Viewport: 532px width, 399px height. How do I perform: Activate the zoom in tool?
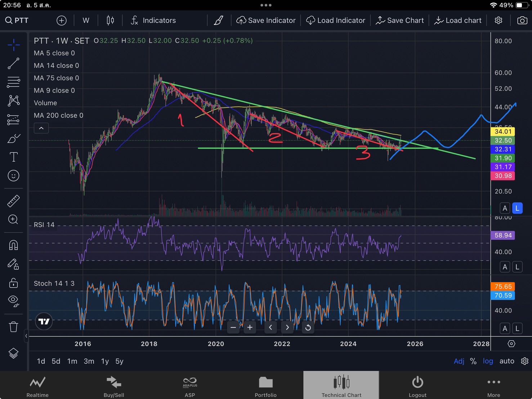13,220
